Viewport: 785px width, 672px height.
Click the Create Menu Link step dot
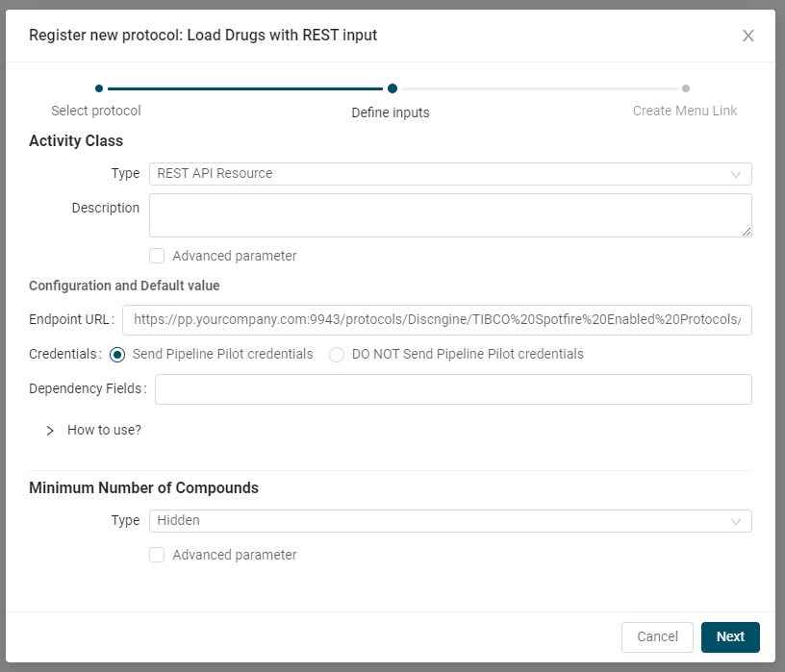(686, 88)
